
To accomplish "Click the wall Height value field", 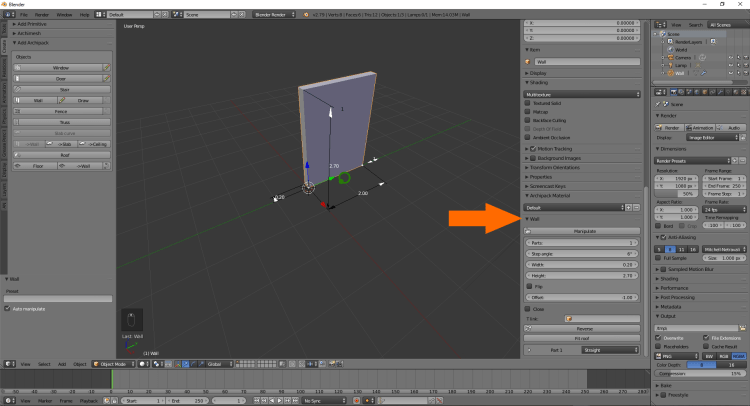I will point(582,274).
